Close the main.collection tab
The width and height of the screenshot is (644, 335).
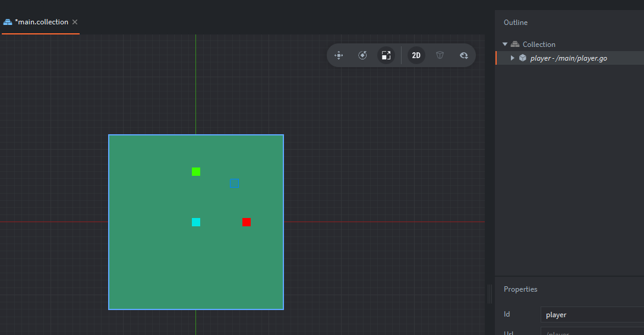(75, 22)
